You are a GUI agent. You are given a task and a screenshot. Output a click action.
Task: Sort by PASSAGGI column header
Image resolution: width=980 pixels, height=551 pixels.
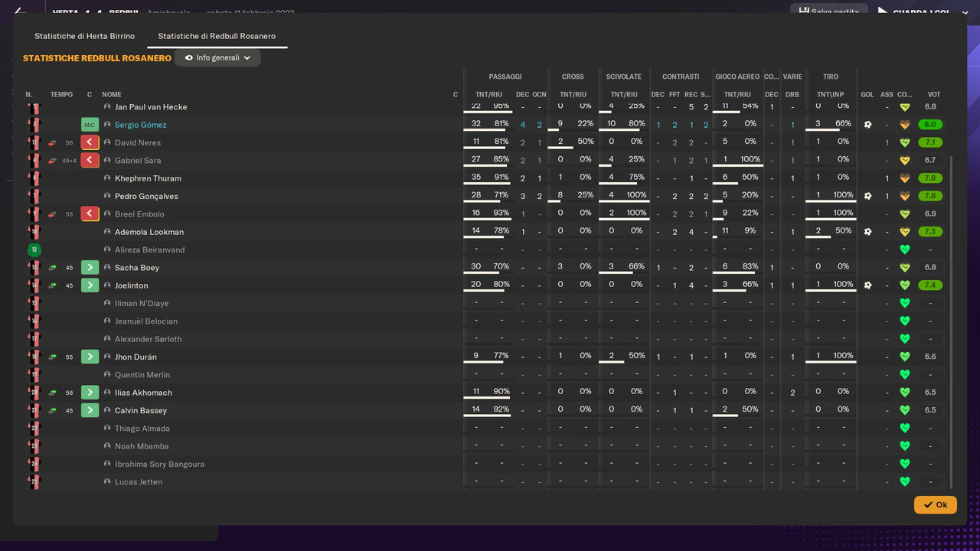pos(505,77)
